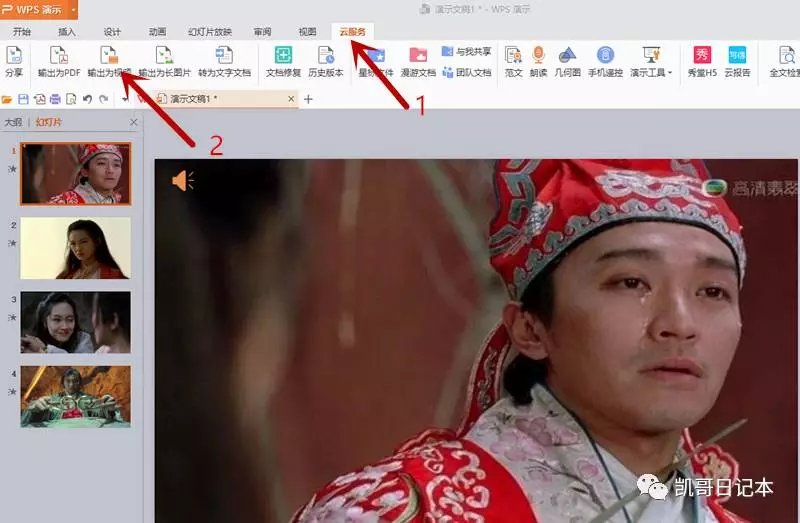Open 秀堂H5 tool

(702, 61)
